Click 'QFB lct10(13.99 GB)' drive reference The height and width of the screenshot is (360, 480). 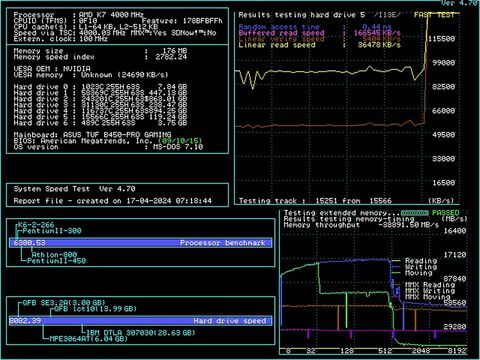[95, 309]
